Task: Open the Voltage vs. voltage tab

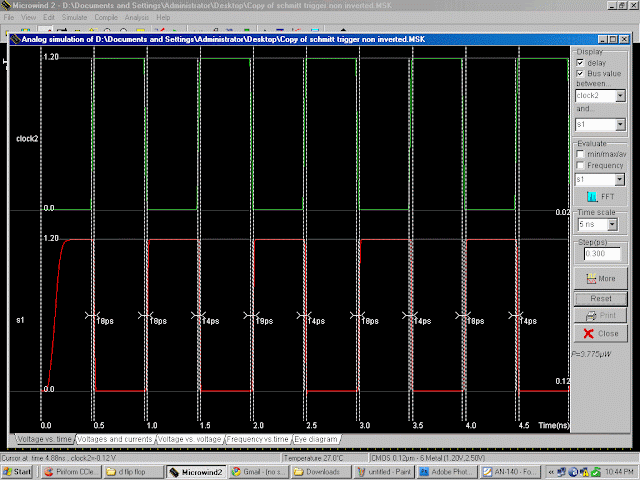Action: [x=189, y=439]
